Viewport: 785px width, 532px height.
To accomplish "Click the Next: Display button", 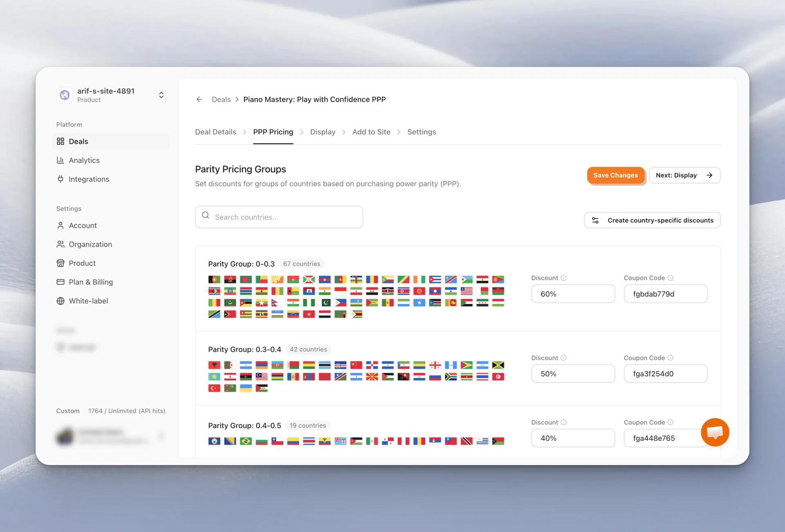I will [x=684, y=175].
